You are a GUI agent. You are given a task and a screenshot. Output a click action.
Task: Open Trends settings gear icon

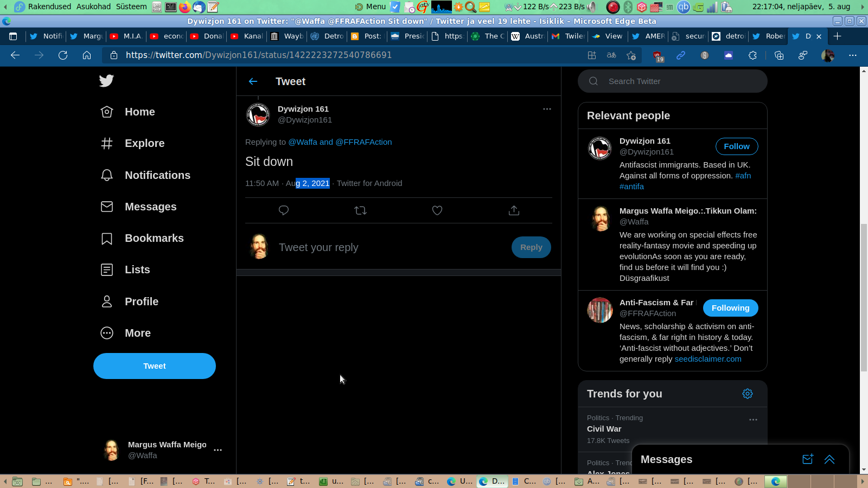748,394
